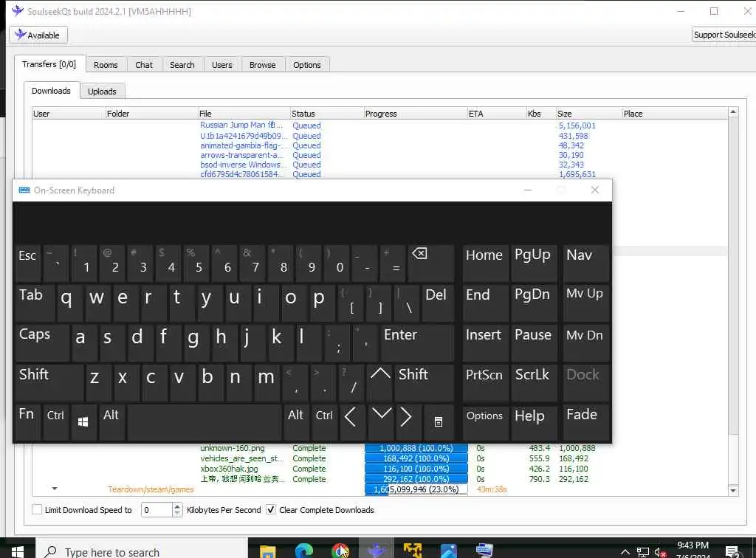Select the Uploads sub-tab
This screenshot has height=558, width=756.
pyautogui.click(x=102, y=91)
